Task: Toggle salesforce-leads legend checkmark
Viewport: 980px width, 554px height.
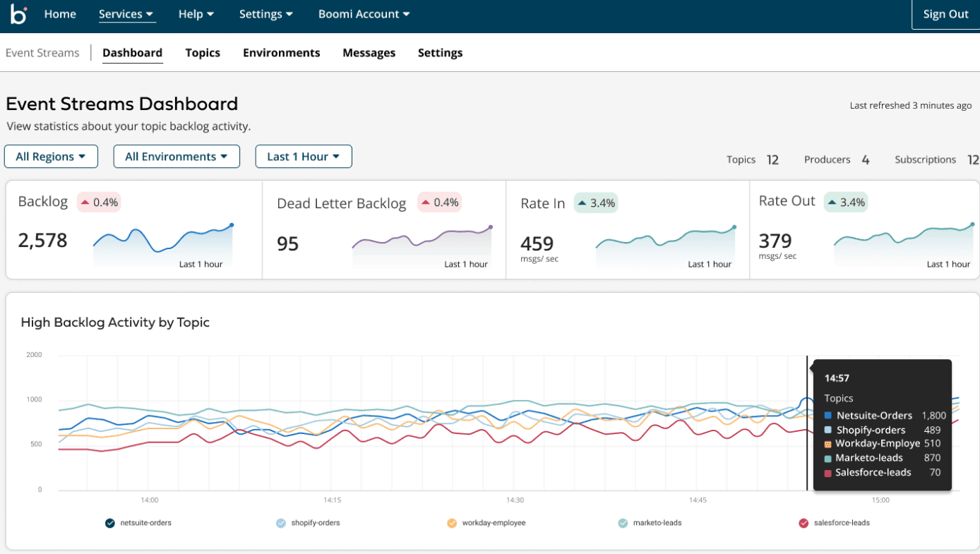Action: tap(803, 523)
